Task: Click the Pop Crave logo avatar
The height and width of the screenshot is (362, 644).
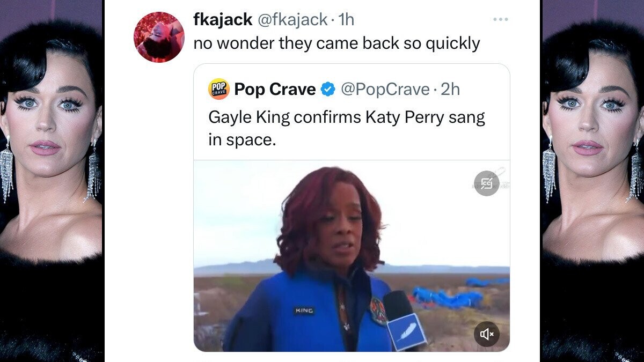Action: (x=218, y=89)
